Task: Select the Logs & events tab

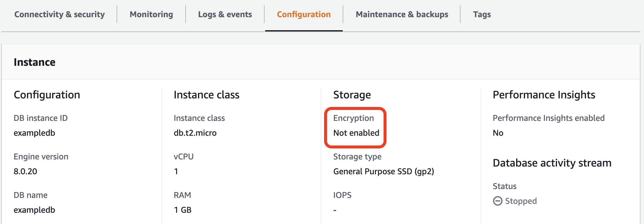Action: 225,14
